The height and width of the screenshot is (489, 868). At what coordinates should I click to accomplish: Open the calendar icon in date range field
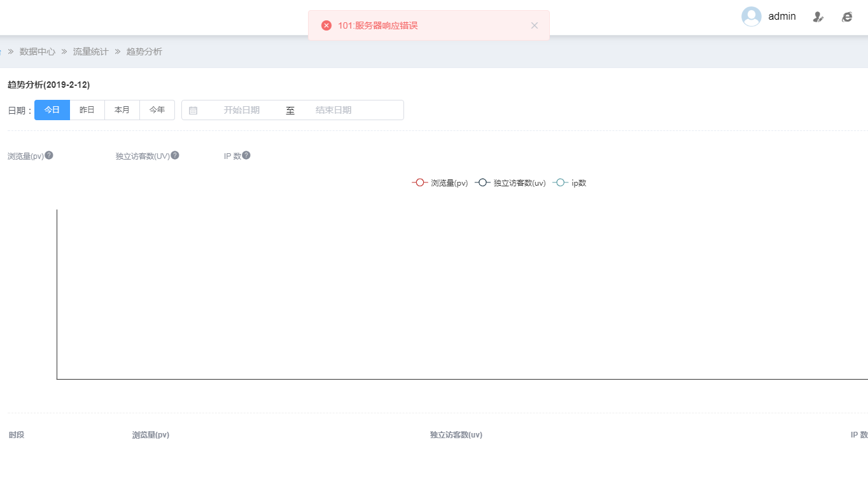point(193,110)
